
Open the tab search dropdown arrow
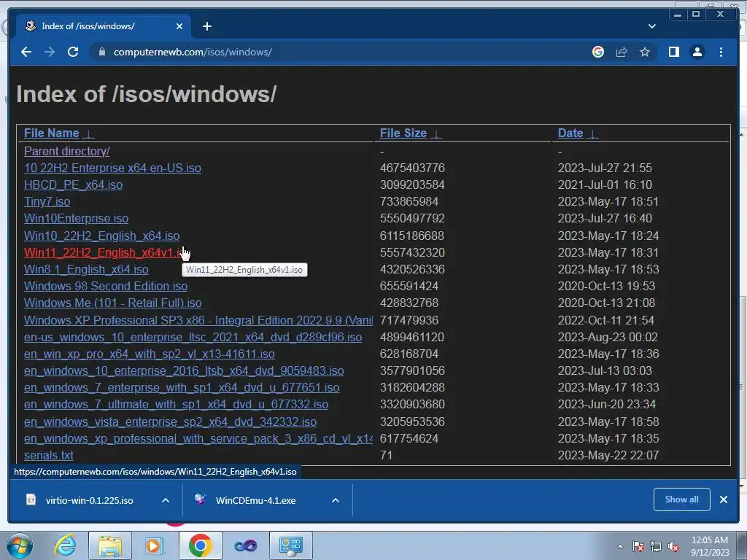pos(651,26)
